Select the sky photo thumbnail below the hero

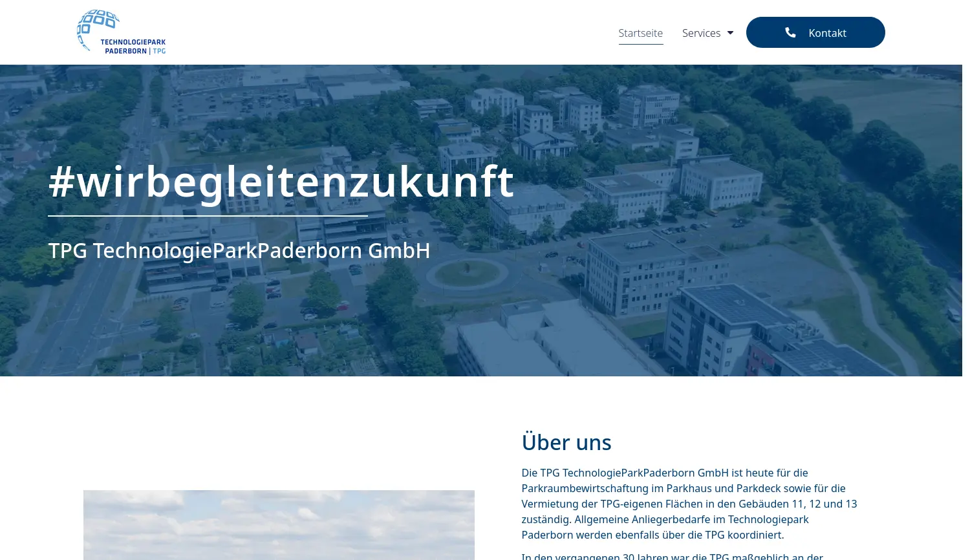[279, 524]
